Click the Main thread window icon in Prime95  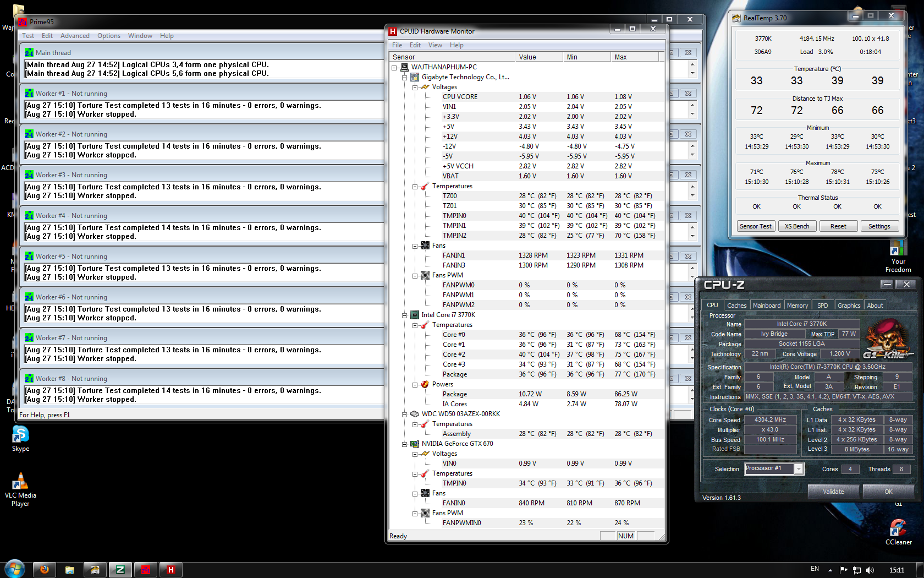click(29, 53)
